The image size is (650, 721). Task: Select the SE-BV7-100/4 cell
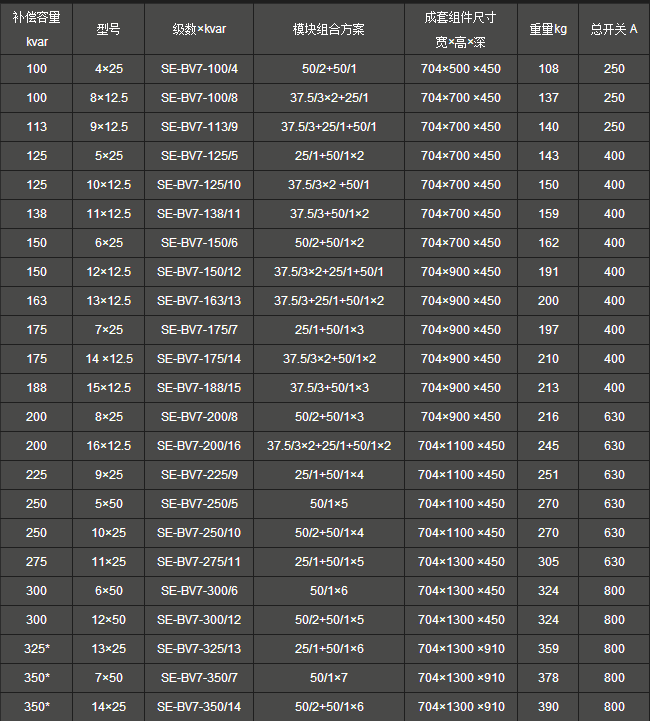tap(199, 69)
